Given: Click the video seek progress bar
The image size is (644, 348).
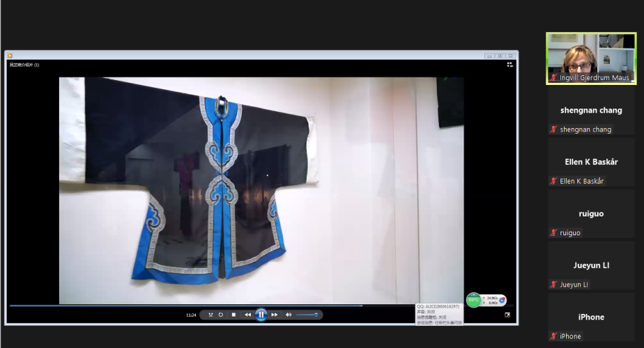Looking at the screenshot, I should coord(209,305).
